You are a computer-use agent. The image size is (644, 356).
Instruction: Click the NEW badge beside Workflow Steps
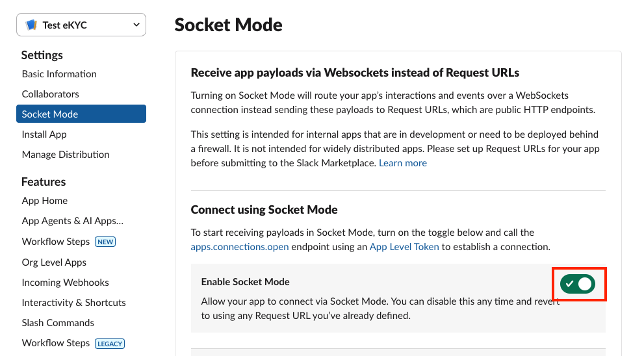point(105,242)
